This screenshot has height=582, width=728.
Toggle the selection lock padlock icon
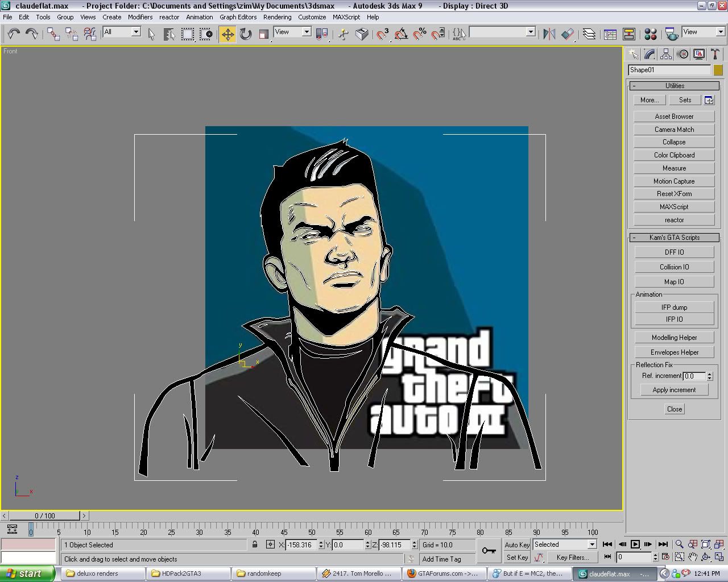point(255,544)
